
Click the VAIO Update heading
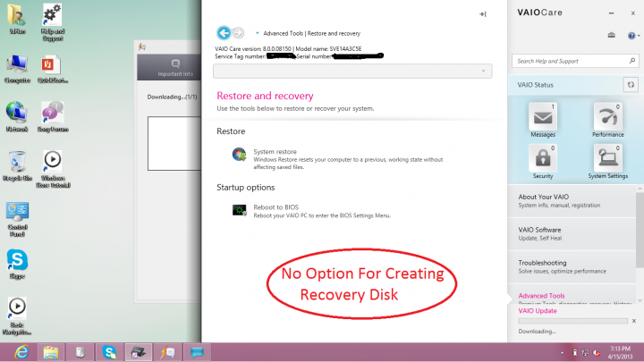(538, 311)
